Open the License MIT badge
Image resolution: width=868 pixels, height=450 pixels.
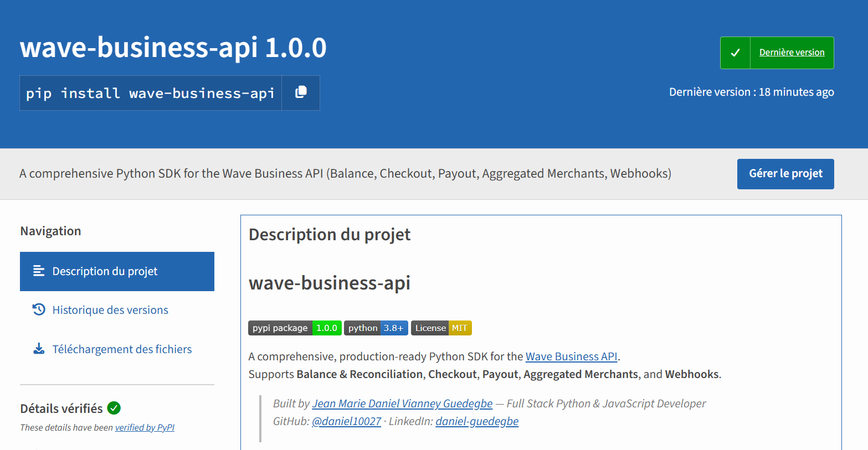441,328
